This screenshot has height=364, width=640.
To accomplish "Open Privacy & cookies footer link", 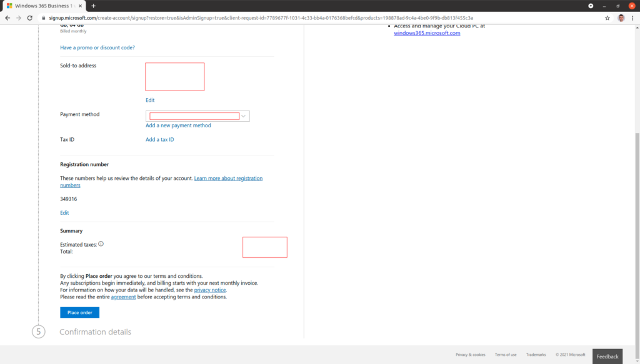I will (470, 355).
